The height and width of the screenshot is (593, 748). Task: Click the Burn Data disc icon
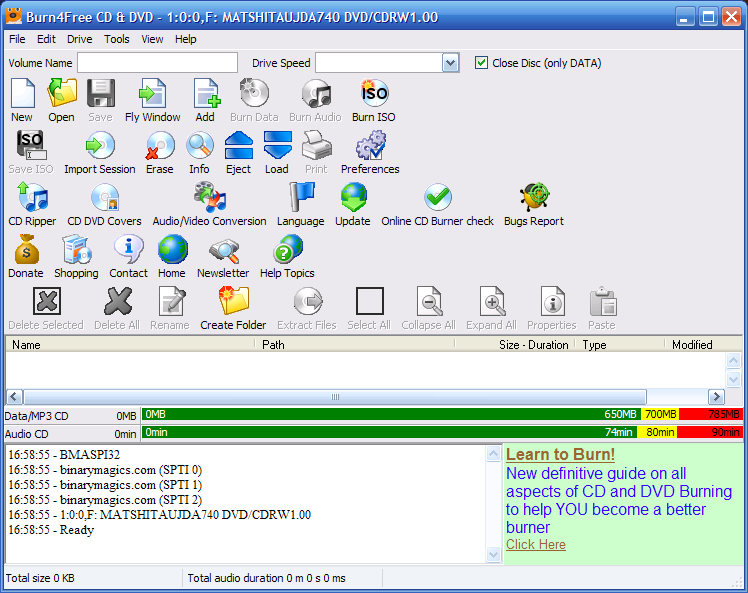(x=254, y=94)
